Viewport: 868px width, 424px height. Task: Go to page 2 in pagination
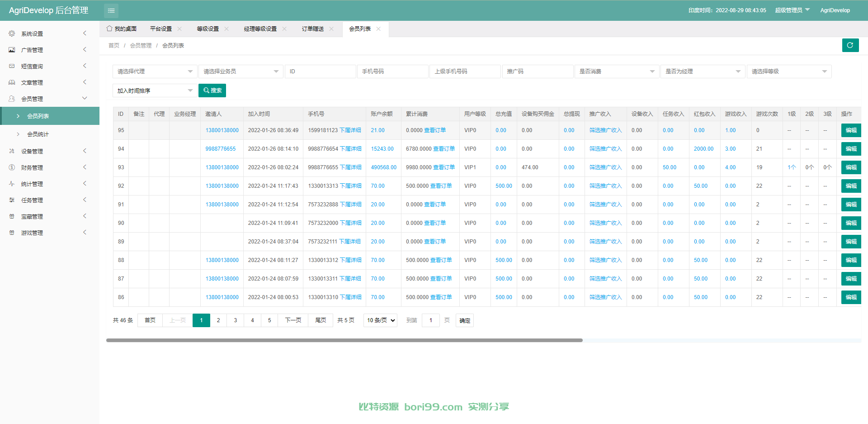(x=218, y=320)
